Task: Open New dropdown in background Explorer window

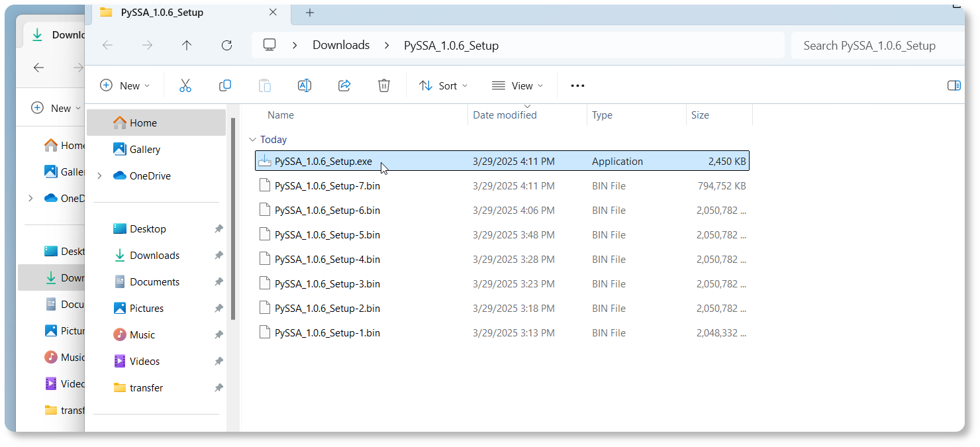Action: [x=56, y=108]
